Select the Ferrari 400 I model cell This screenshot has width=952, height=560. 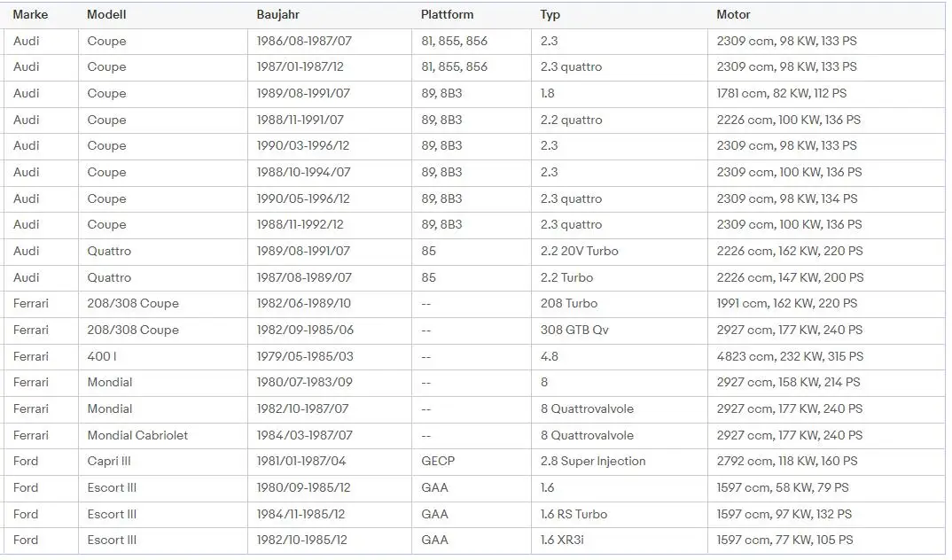[102, 356]
